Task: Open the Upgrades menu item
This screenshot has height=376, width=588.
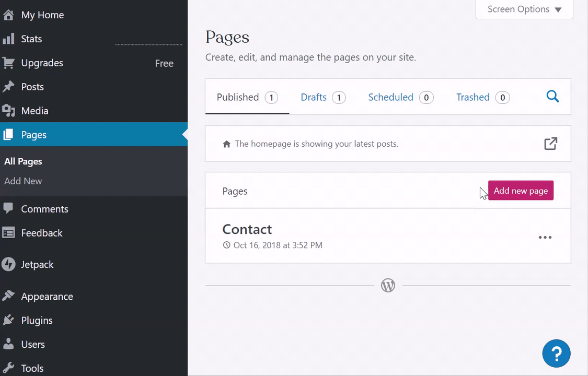Action: coord(94,63)
